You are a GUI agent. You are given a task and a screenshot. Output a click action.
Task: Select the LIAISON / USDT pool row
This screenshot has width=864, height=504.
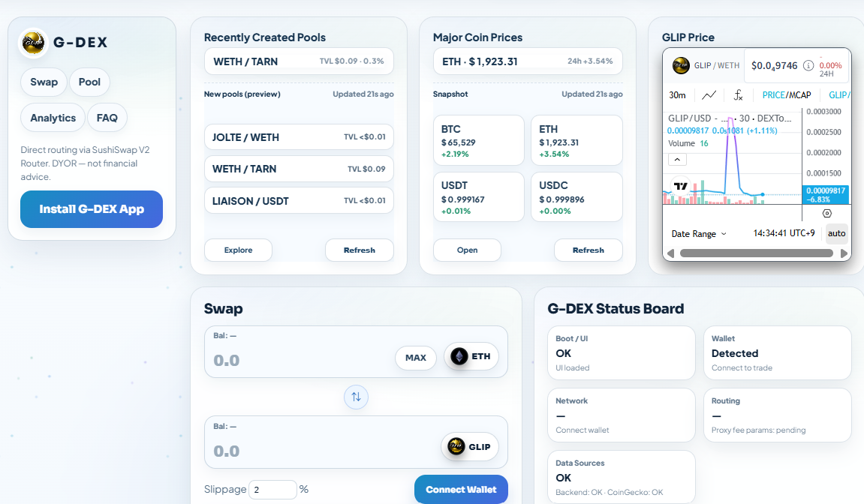coord(299,201)
